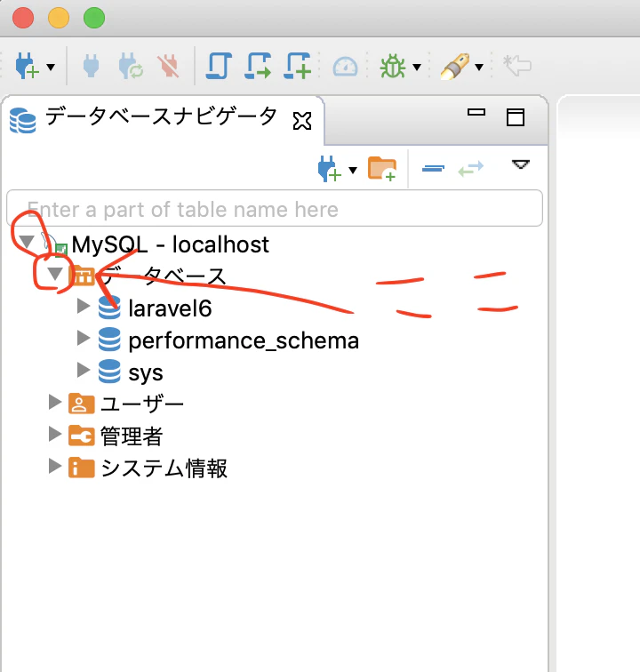Click the New Connection plug icon in the main toolbar

coord(27,66)
